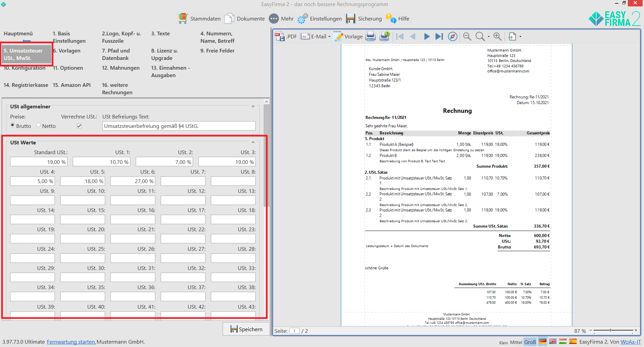
Task: Open export document dropdown arrow
Action: pos(520,36)
